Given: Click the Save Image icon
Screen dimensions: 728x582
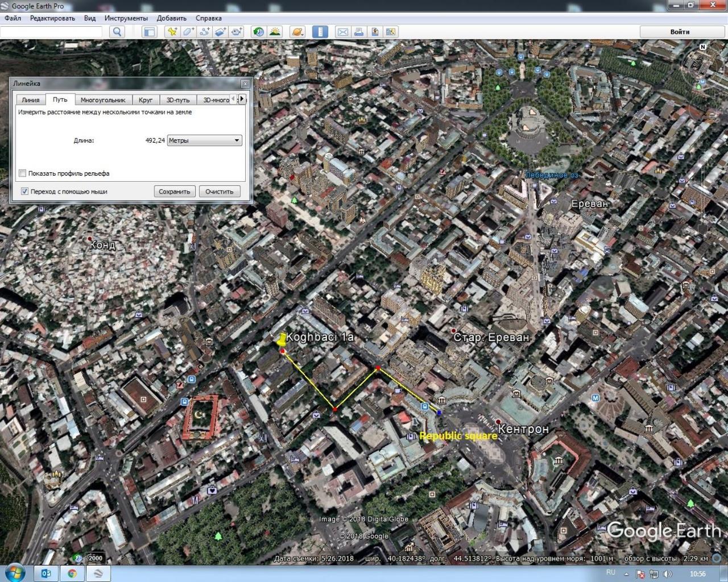Looking at the screenshot, I should point(375,32).
